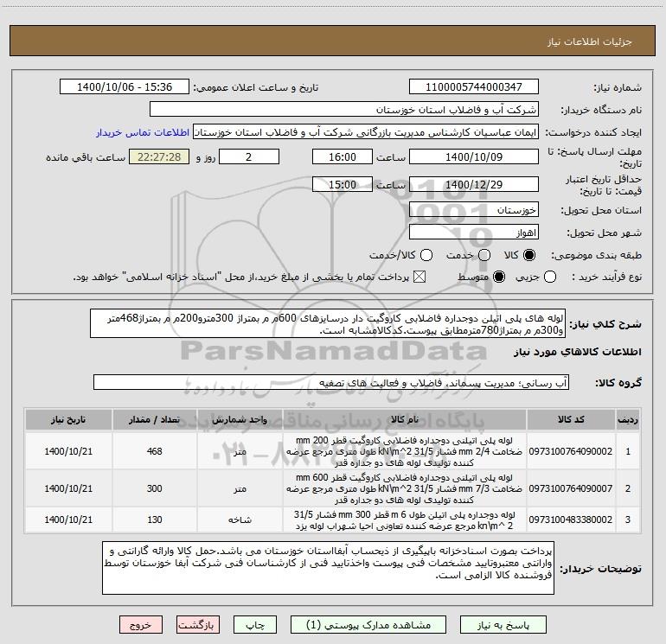Viewport: 666px width, 644px height.
Task: Click the requester field ایمان عباسیان
Action: pos(366,132)
